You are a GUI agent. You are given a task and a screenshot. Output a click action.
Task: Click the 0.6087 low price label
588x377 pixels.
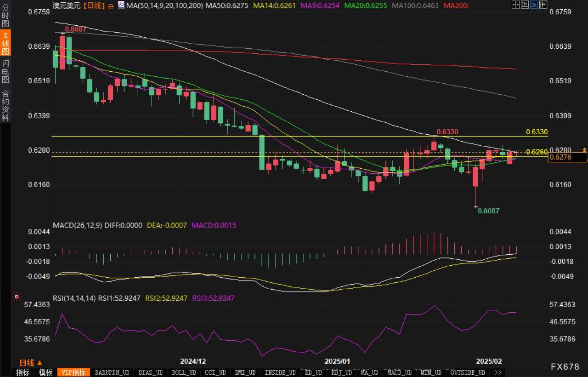[488, 211]
